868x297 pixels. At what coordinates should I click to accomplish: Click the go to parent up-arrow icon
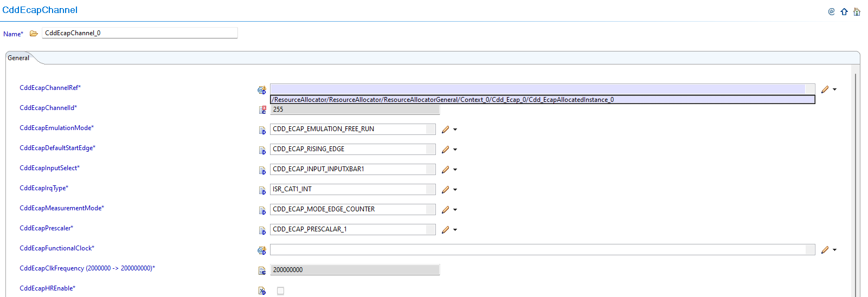coord(844,12)
